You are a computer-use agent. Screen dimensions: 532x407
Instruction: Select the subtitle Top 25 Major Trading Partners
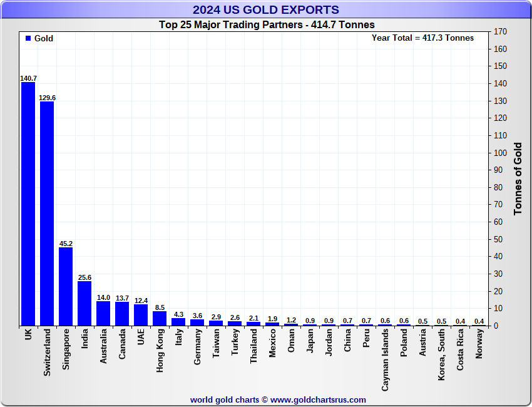tap(231, 25)
